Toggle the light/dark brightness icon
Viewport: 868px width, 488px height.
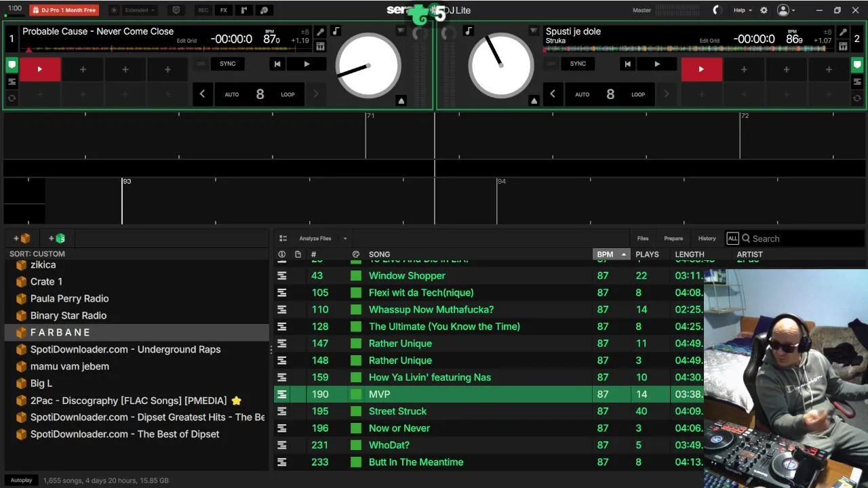click(113, 10)
